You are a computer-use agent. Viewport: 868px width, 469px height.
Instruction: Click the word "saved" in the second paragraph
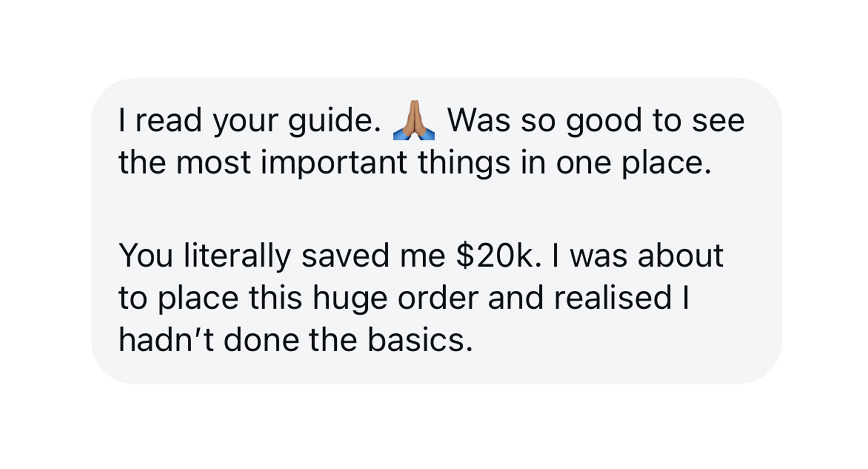coord(345,256)
